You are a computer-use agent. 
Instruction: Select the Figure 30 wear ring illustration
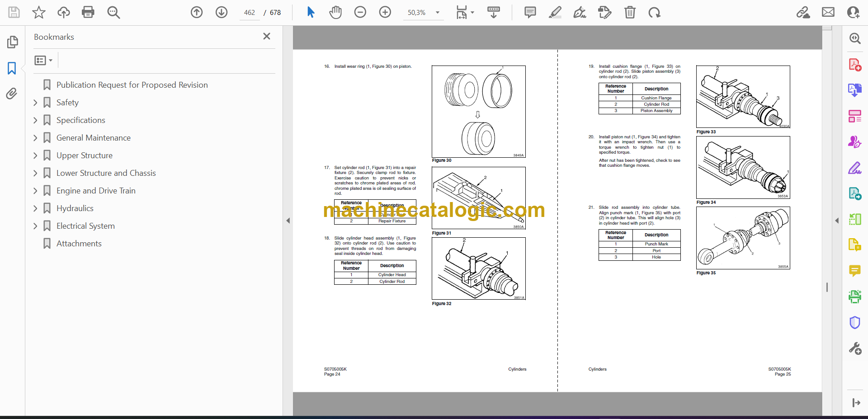[x=479, y=112]
